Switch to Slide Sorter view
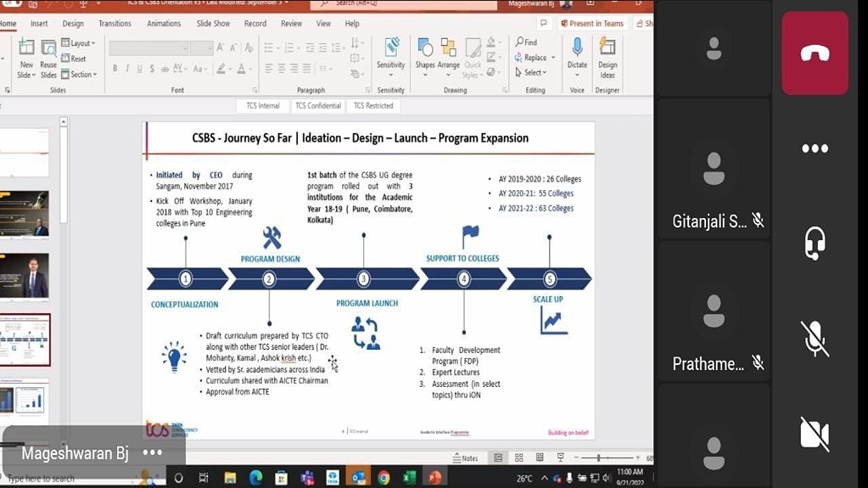This screenshot has width=868, height=488. [x=518, y=457]
